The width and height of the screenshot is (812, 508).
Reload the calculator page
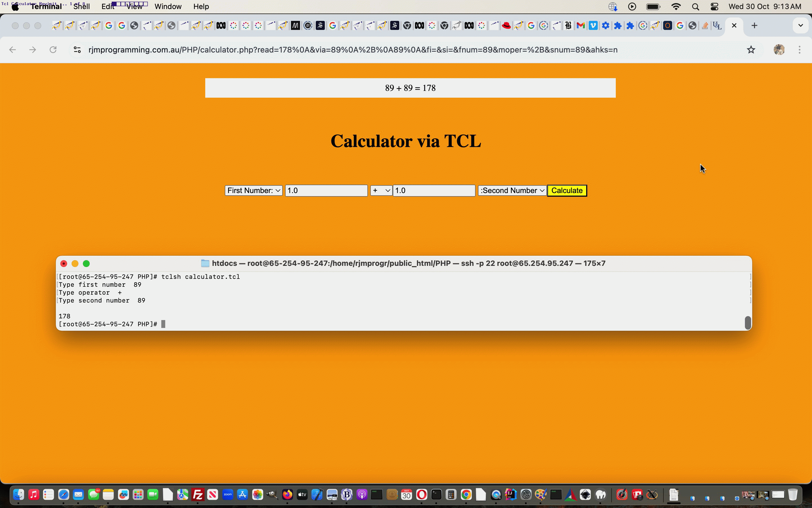tap(53, 50)
